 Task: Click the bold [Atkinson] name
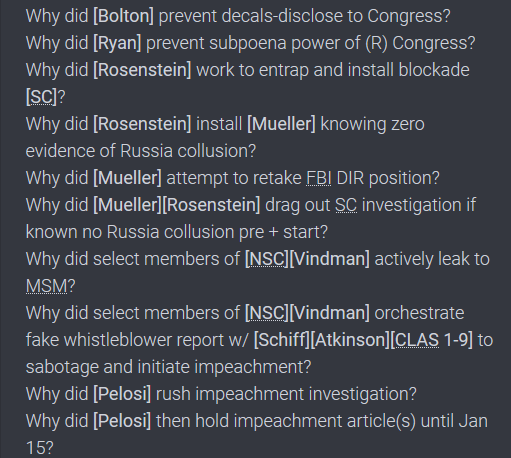(350, 340)
